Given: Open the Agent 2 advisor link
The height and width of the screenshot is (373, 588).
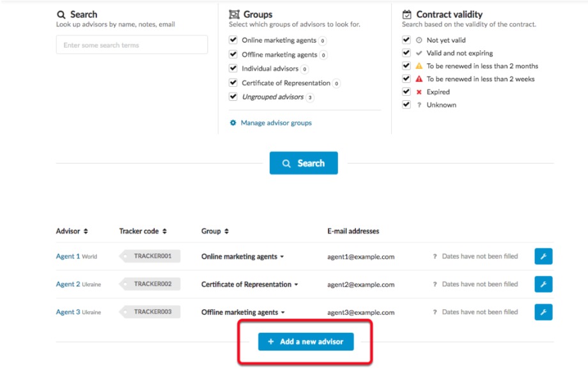Looking at the screenshot, I should pos(68,284).
